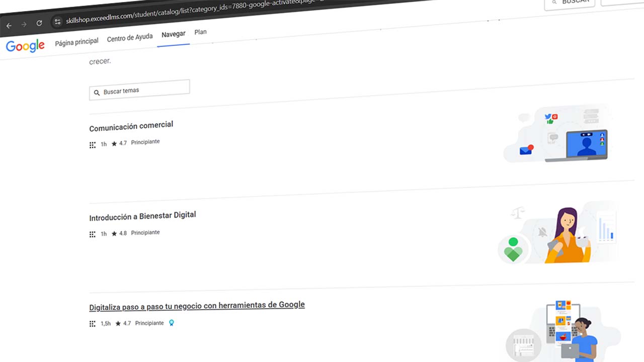Open the Introducción a Bienestar Digital course
The height and width of the screenshot is (362, 644).
142,215
